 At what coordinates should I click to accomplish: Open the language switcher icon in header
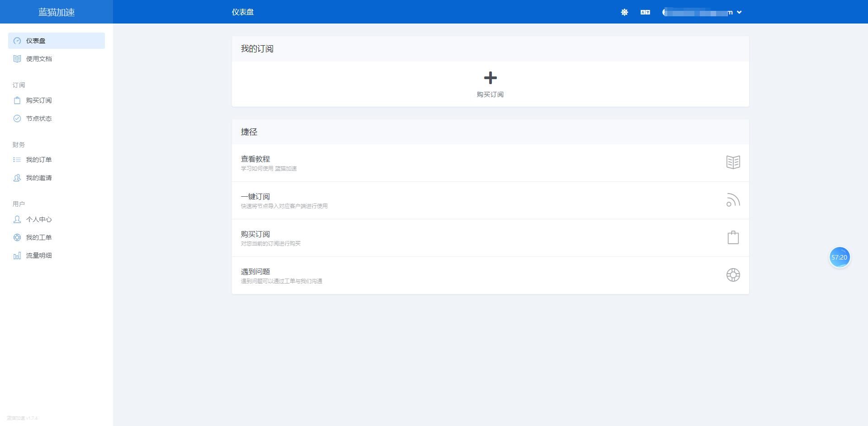click(645, 12)
